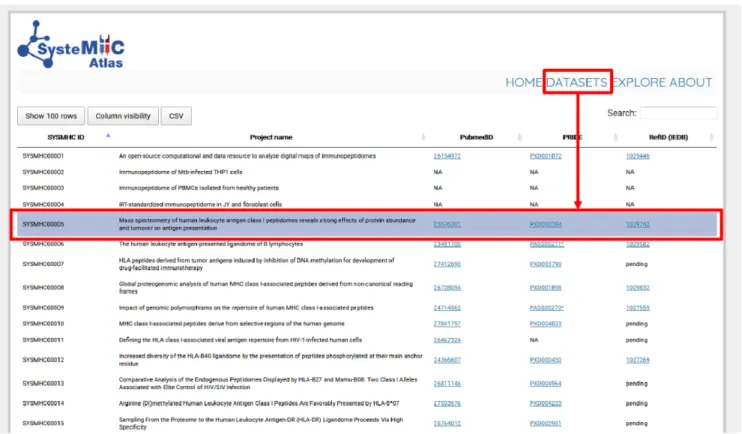Go to the DATASETS page
Screen dimensions: 742x434
coord(577,82)
